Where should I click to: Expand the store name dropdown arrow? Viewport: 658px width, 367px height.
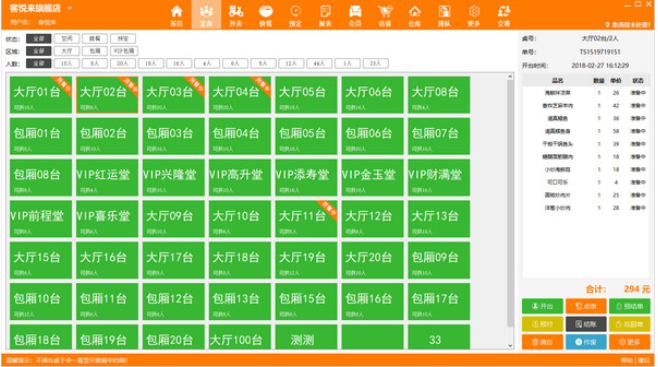(x=70, y=8)
